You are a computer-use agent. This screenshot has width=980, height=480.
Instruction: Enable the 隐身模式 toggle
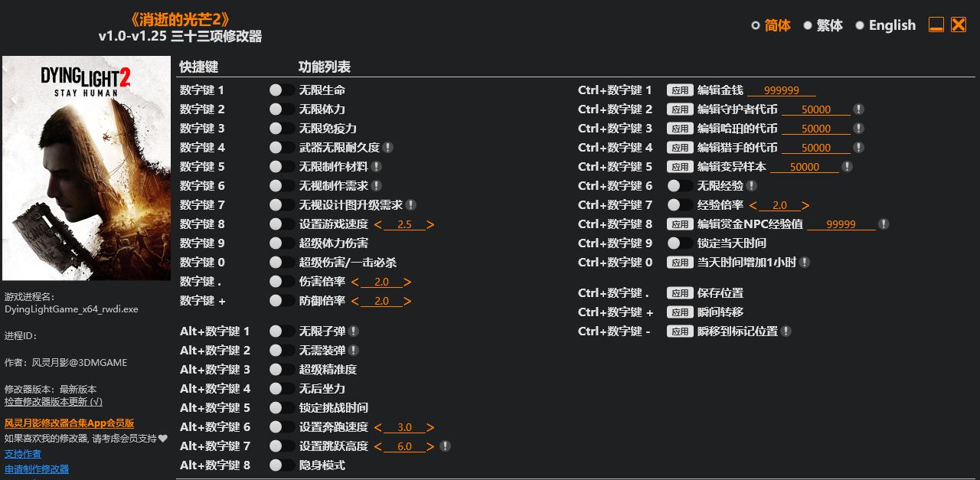[282, 465]
